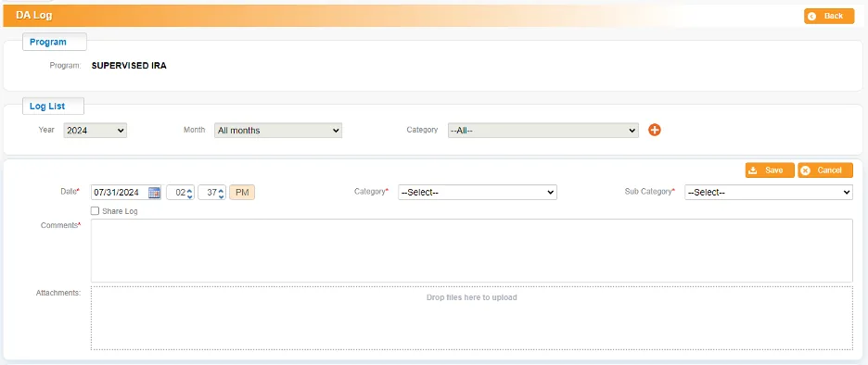Open the Sub Category --Select-- dropdown

769,193
